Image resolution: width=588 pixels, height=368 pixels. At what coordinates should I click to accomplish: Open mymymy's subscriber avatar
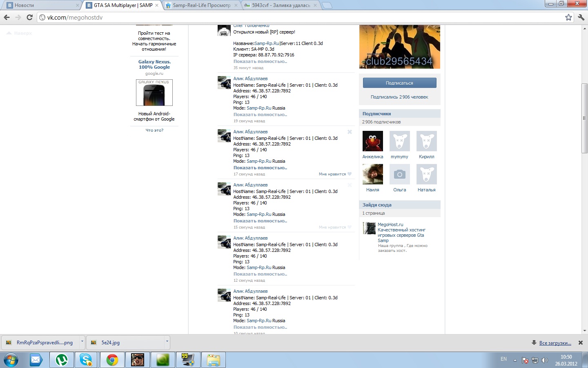pos(400,141)
